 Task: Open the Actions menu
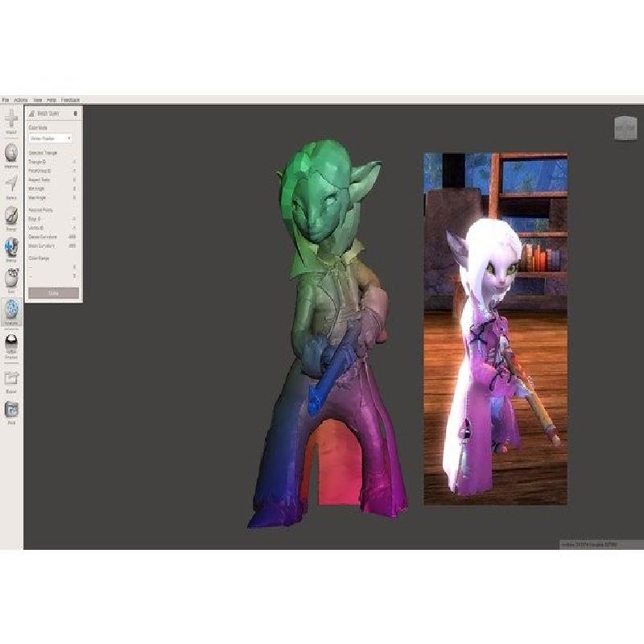(x=21, y=100)
